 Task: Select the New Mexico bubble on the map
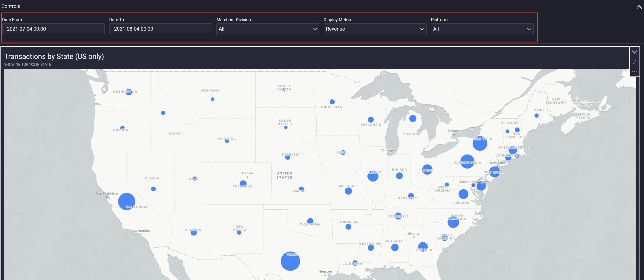pos(239,233)
